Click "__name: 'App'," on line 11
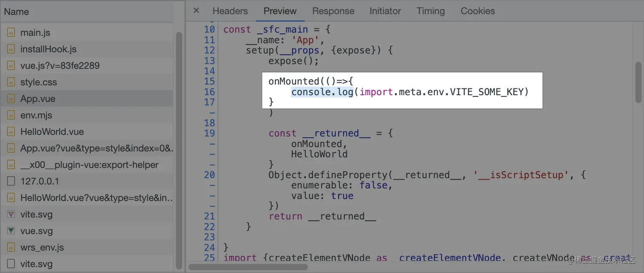Image resolution: width=644 pixels, height=273 pixels. (285, 41)
